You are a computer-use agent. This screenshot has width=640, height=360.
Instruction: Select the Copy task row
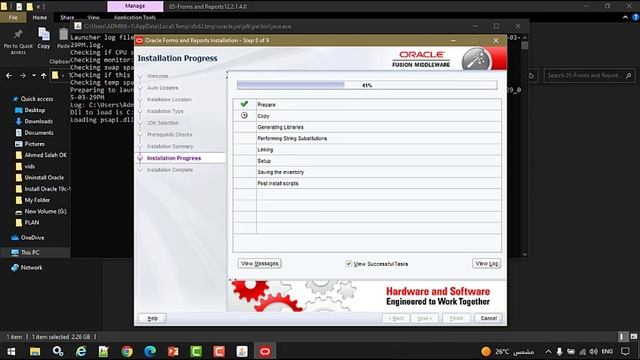coord(367,116)
